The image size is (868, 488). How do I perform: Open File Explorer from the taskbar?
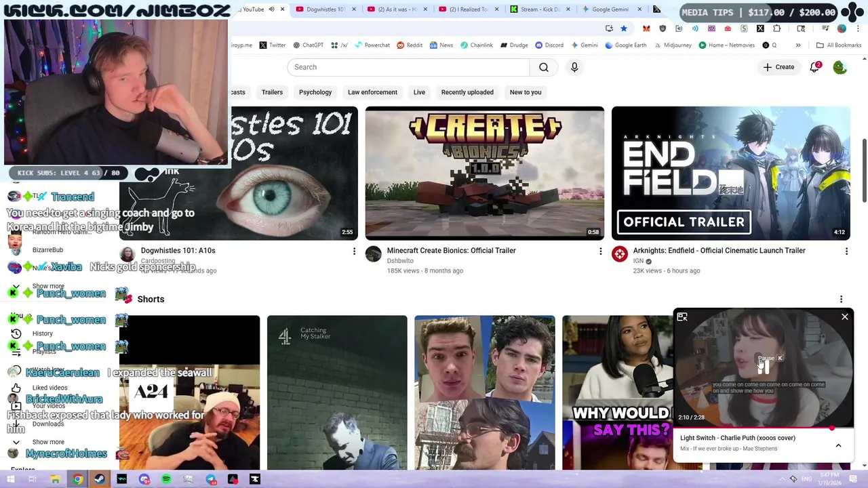[x=55, y=479]
